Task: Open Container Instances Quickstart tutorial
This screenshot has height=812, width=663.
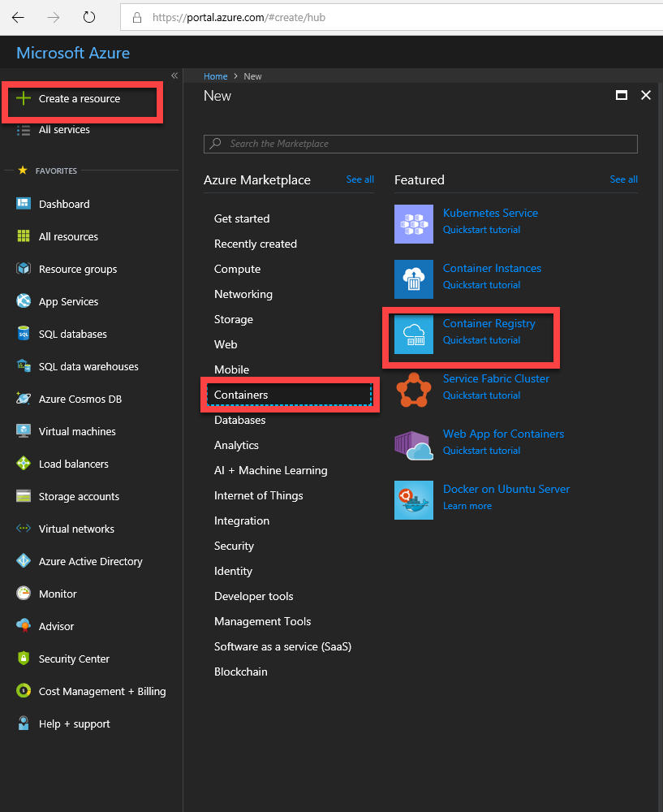Action: pyautogui.click(x=481, y=285)
